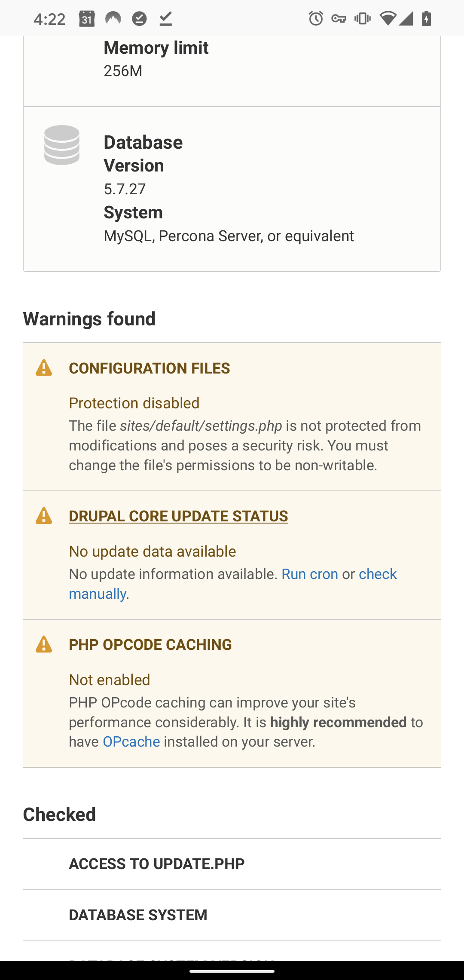Tap the VPN key status icon

coord(339,19)
